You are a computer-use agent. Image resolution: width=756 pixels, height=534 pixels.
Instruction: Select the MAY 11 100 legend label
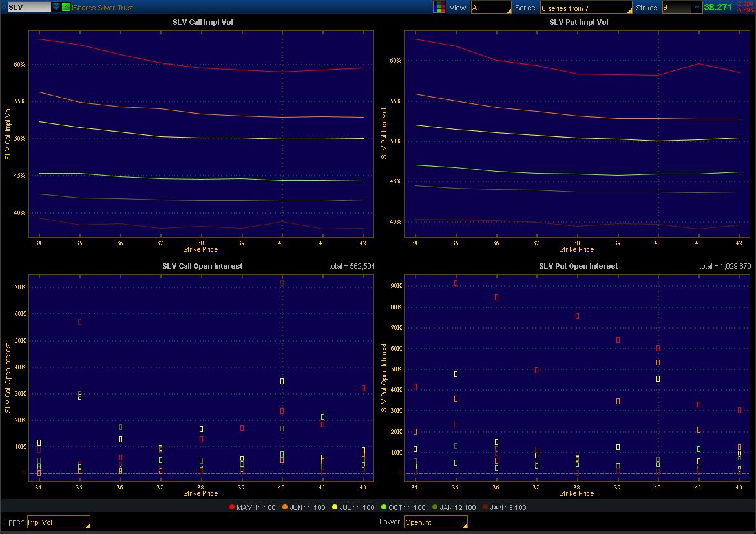(256, 508)
